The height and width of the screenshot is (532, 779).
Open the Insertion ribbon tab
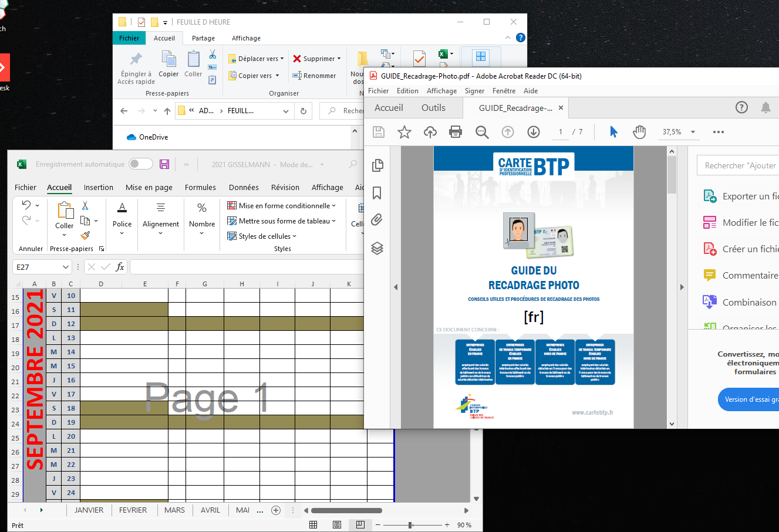click(x=99, y=188)
